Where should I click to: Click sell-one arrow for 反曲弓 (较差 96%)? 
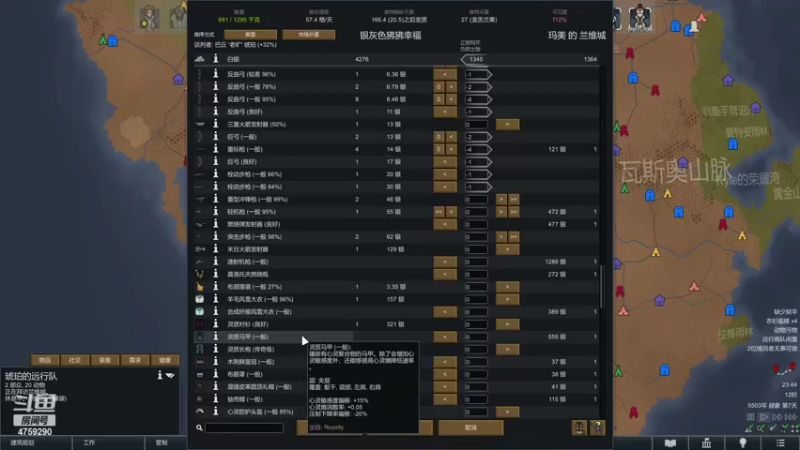(445, 74)
